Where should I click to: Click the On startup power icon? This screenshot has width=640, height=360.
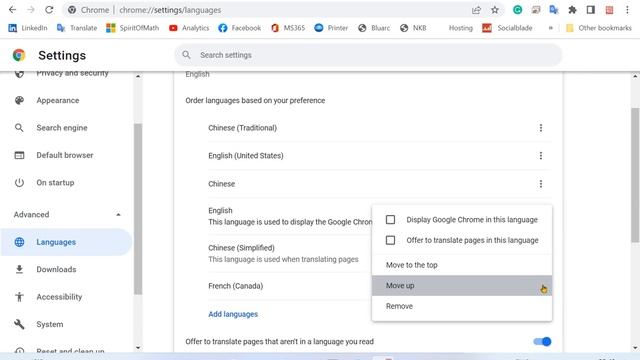pyautogui.click(x=19, y=182)
